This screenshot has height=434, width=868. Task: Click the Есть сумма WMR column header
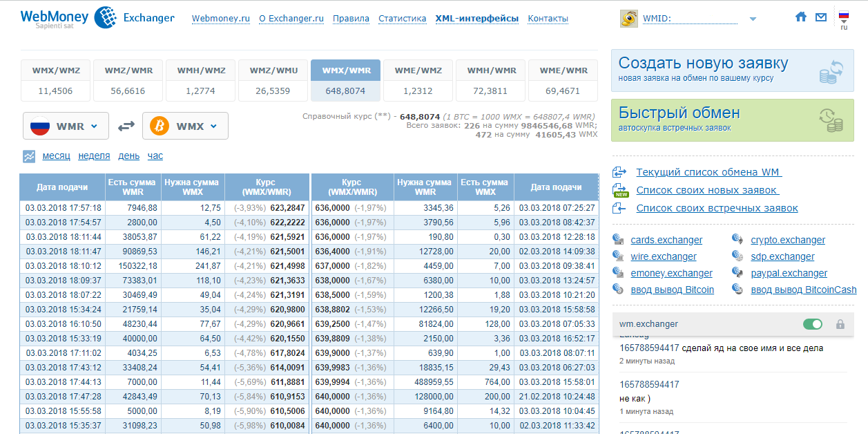(x=133, y=187)
